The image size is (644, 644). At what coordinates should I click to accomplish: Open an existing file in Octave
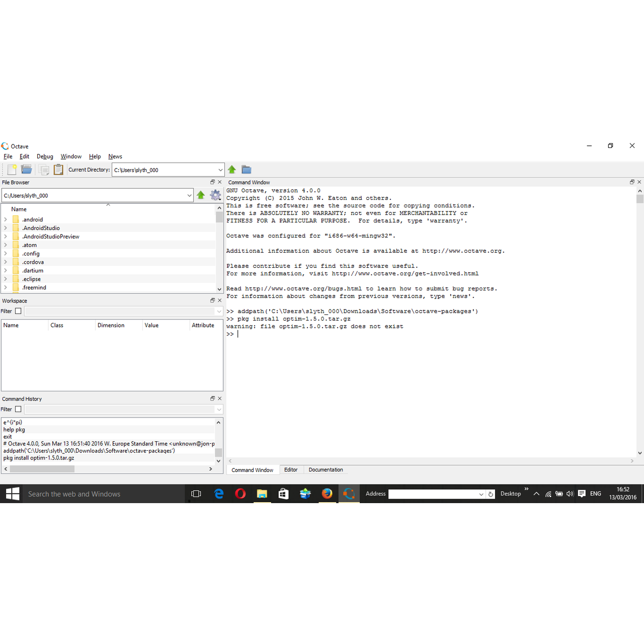[26, 170]
